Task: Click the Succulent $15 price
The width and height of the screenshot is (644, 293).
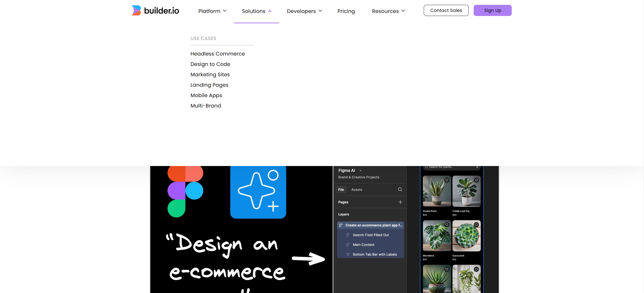Action: point(454,260)
